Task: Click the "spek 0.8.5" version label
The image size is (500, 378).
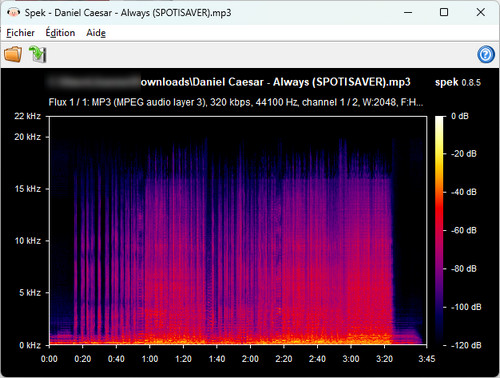Action: point(458,82)
